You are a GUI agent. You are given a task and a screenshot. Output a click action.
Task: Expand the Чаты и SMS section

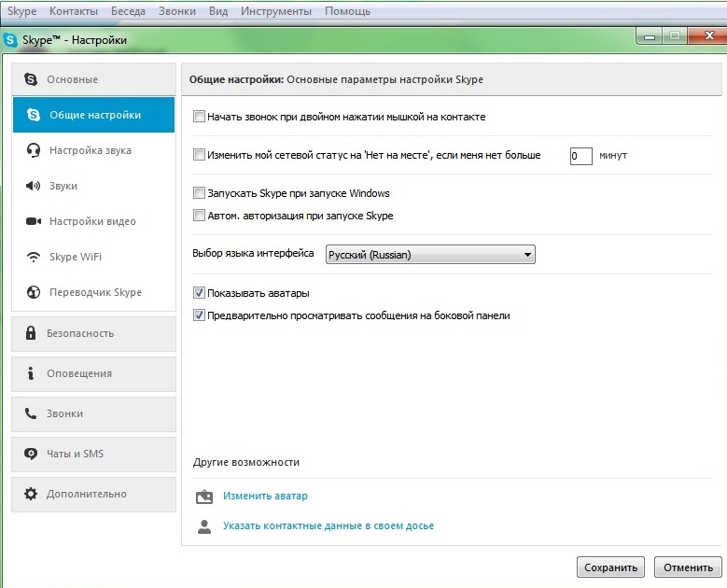[93, 454]
